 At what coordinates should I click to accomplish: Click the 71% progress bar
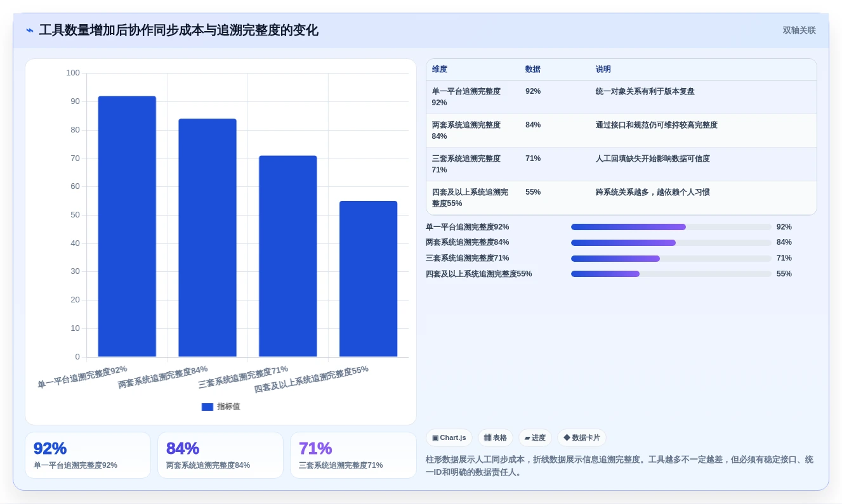[671, 259]
